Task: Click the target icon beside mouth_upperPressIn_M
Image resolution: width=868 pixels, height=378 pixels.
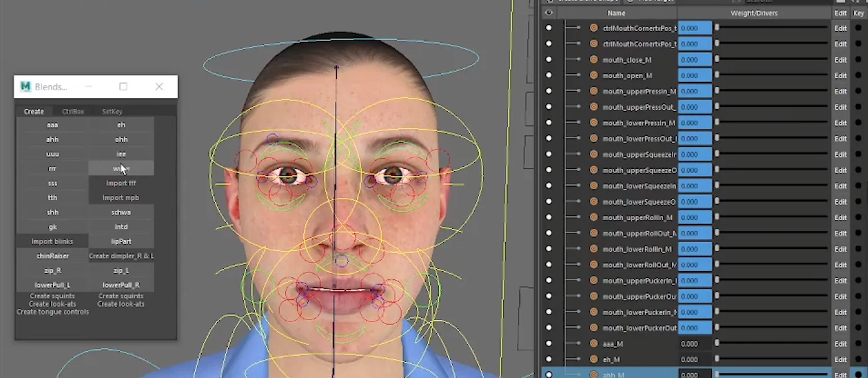Action: coord(594,91)
